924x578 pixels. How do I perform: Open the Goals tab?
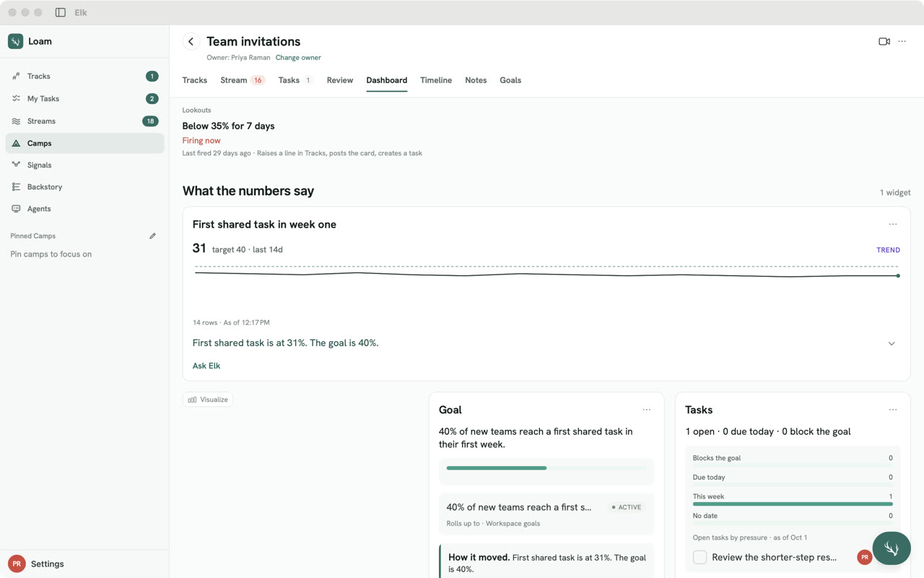[510, 80]
